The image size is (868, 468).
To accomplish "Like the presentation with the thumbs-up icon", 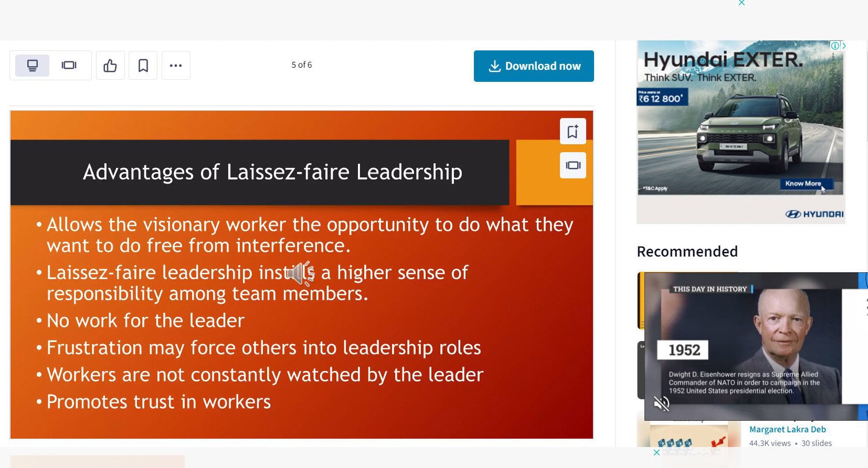I will 110,66.
